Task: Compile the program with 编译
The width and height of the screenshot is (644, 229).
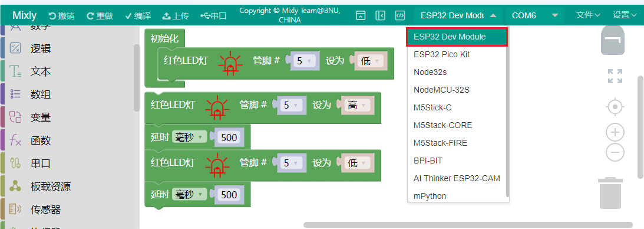Action: 138,15
